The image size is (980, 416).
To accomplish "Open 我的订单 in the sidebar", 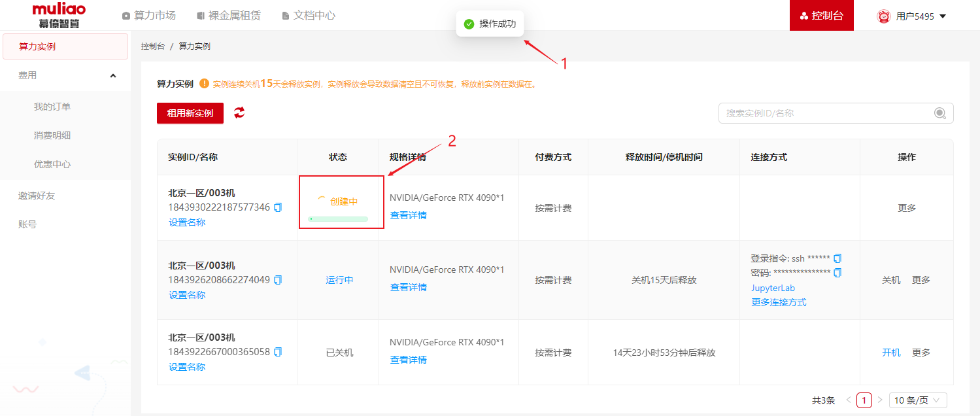I will [x=52, y=107].
